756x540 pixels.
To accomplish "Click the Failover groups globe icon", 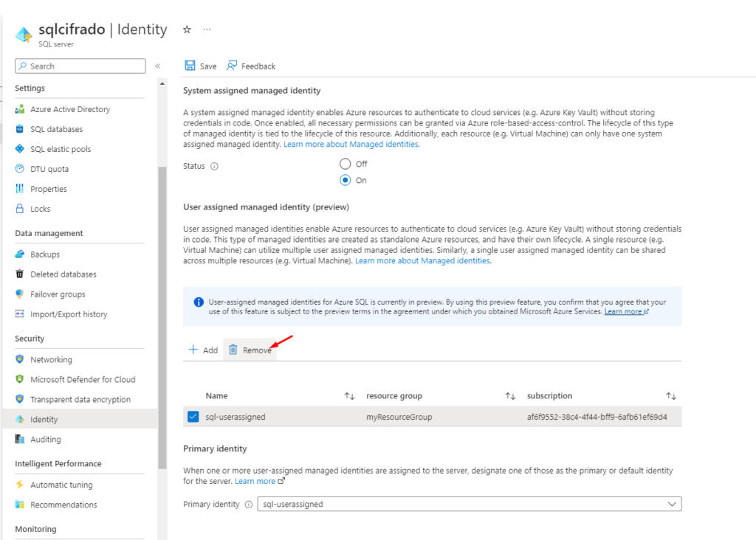I will point(20,294).
